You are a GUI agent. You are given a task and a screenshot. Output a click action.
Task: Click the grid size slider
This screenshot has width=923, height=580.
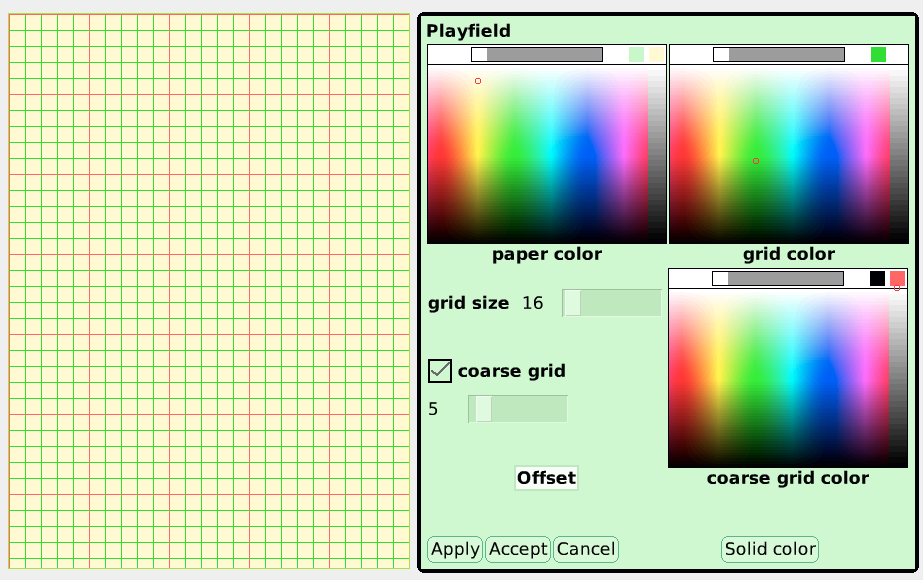[x=610, y=302]
